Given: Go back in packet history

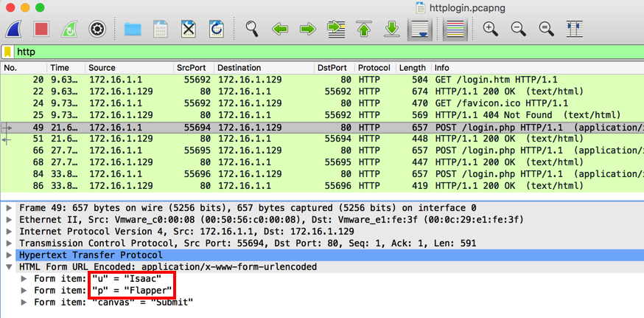Looking at the screenshot, I should pyautogui.click(x=280, y=30).
